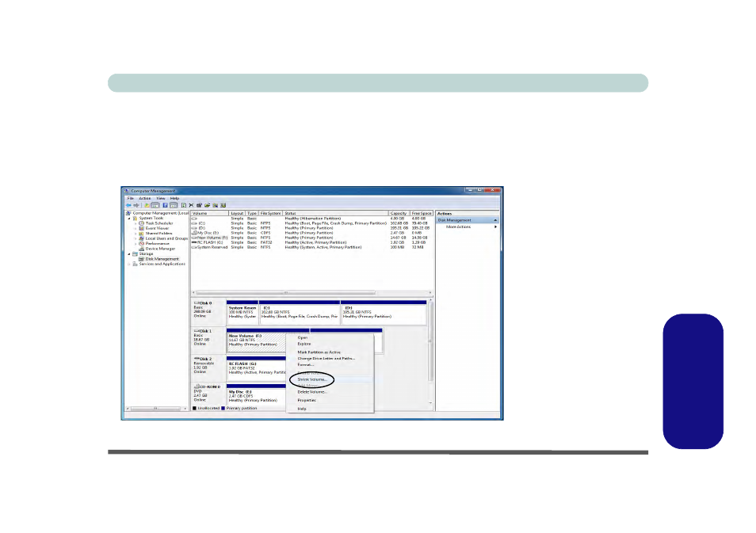Click the Forward arrow toolbar icon
756x533 pixels.
[x=136, y=205]
